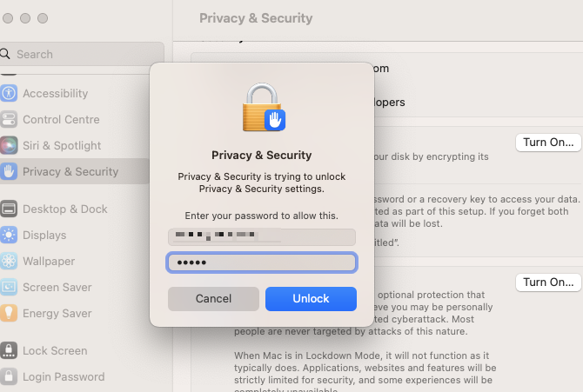Open the Displays sun icon

(x=9, y=235)
